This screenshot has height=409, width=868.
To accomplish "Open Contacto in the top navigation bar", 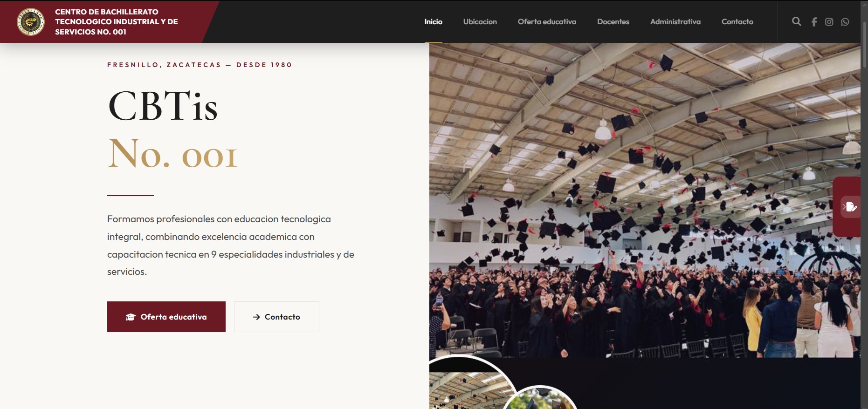I will coord(737,22).
